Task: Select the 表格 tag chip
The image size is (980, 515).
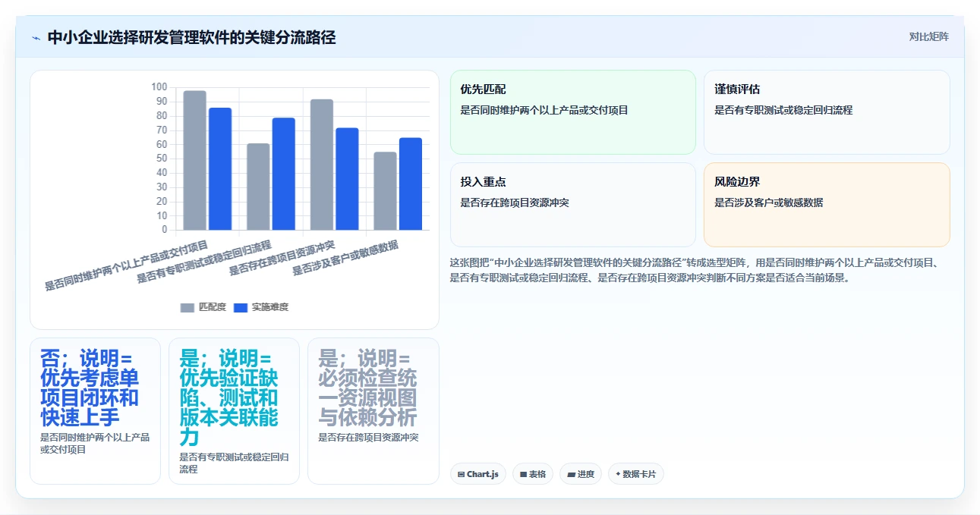Action: point(533,474)
